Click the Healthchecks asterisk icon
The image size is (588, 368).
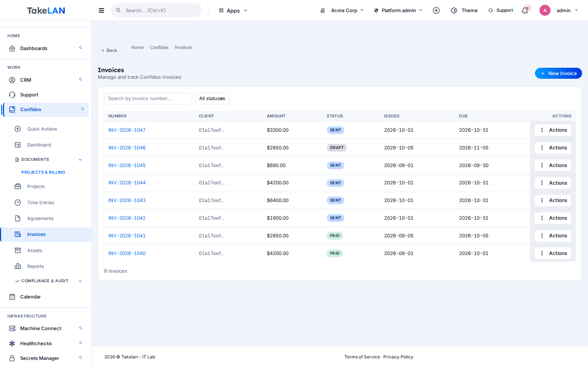12,343
